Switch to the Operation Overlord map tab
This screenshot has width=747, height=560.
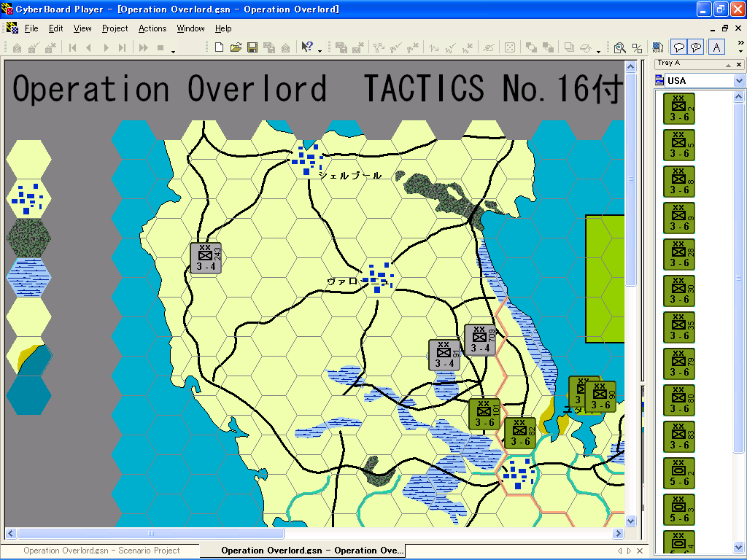click(x=312, y=551)
